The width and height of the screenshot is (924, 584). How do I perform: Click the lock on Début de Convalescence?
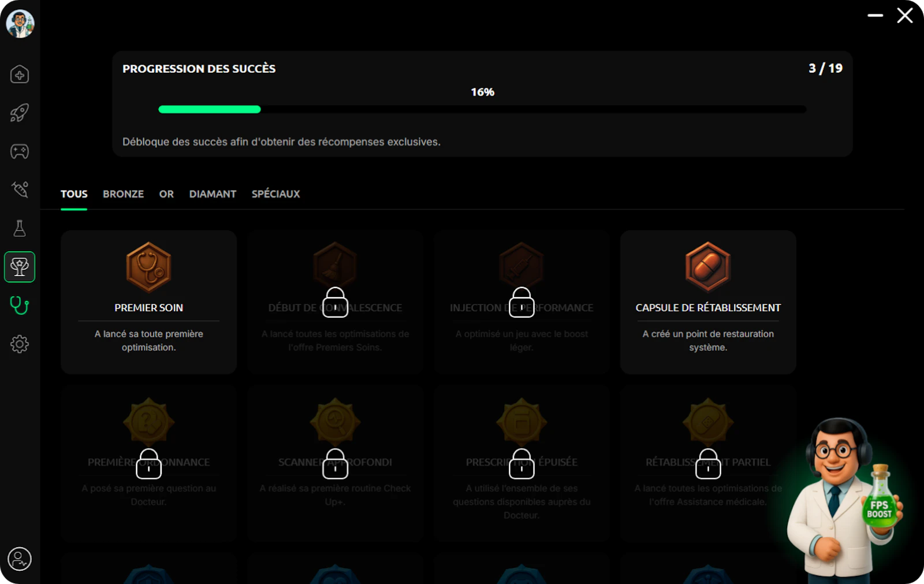coord(336,302)
